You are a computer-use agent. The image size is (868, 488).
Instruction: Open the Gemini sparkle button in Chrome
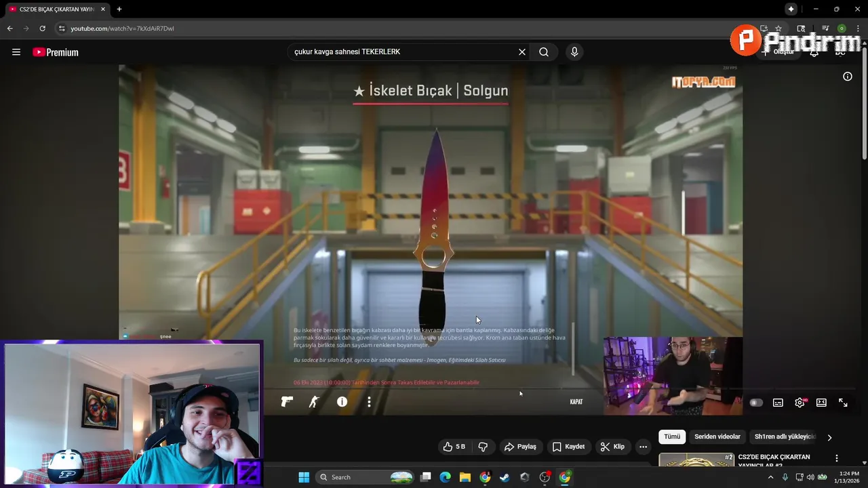(791, 9)
